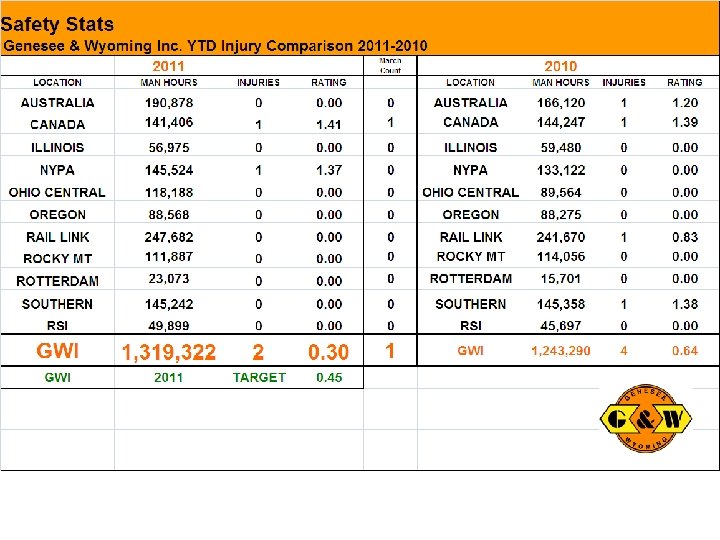The width and height of the screenshot is (720, 540).
Task: Click the 'Genesee & Wyoming Inc. YTD Injury Comparison 2011-2010' subtitle
Action: click(x=215, y=46)
